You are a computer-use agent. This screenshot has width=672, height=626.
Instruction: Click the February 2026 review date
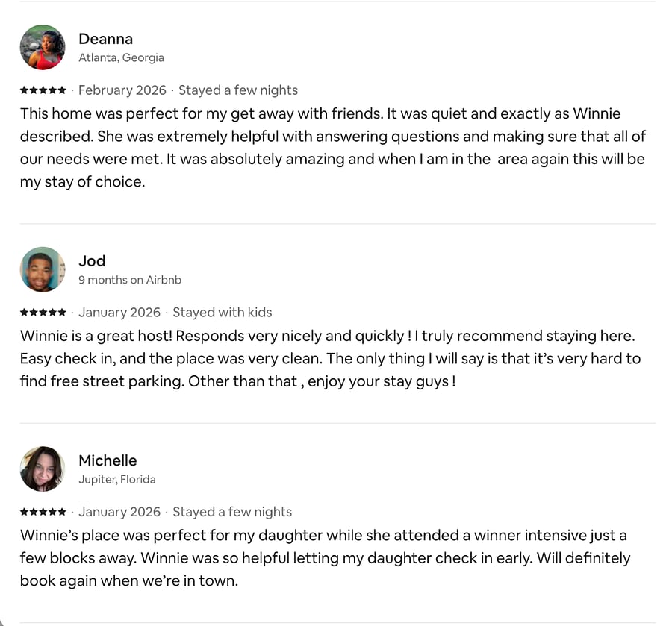tap(122, 90)
